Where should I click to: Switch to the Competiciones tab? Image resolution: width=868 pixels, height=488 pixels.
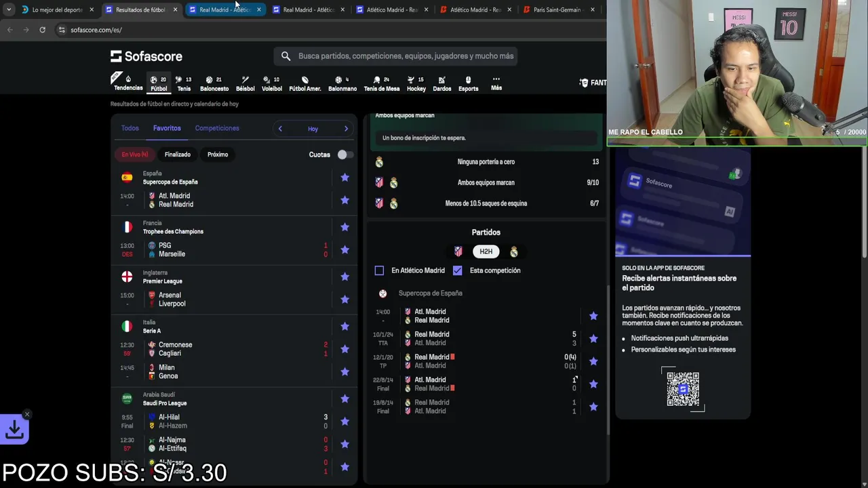[x=217, y=128]
